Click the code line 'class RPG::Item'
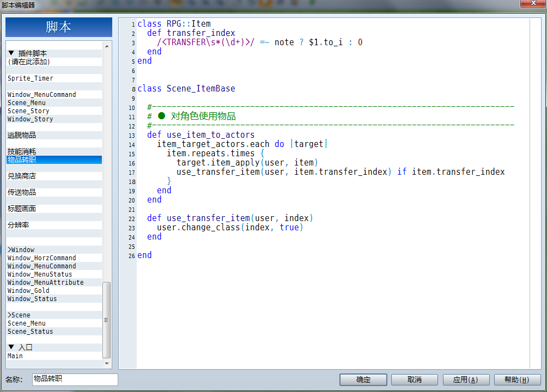This screenshot has height=392, width=547. 174,24
